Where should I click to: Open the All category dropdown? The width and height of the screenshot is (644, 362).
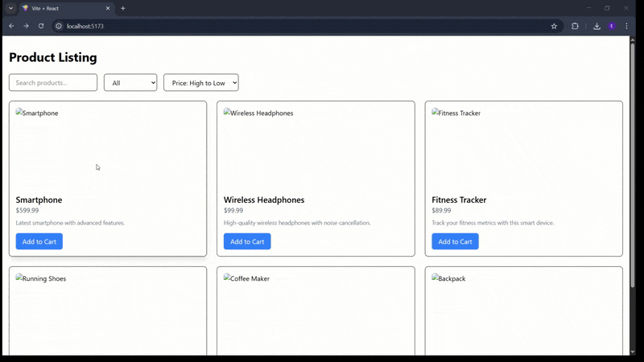[130, 83]
